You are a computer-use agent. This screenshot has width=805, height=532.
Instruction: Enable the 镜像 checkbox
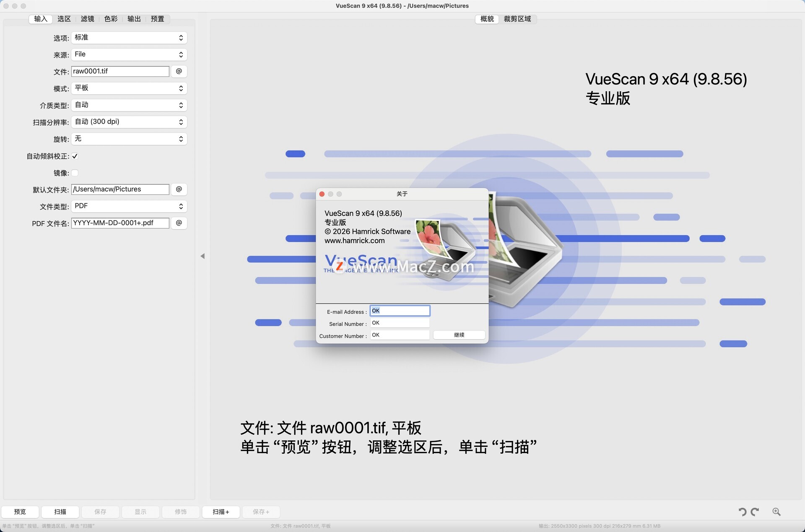pos(75,173)
